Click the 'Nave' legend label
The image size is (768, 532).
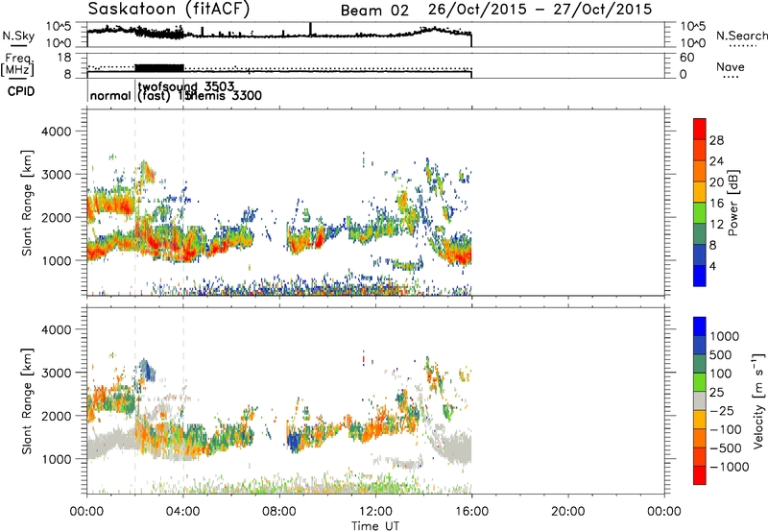[730, 66]
